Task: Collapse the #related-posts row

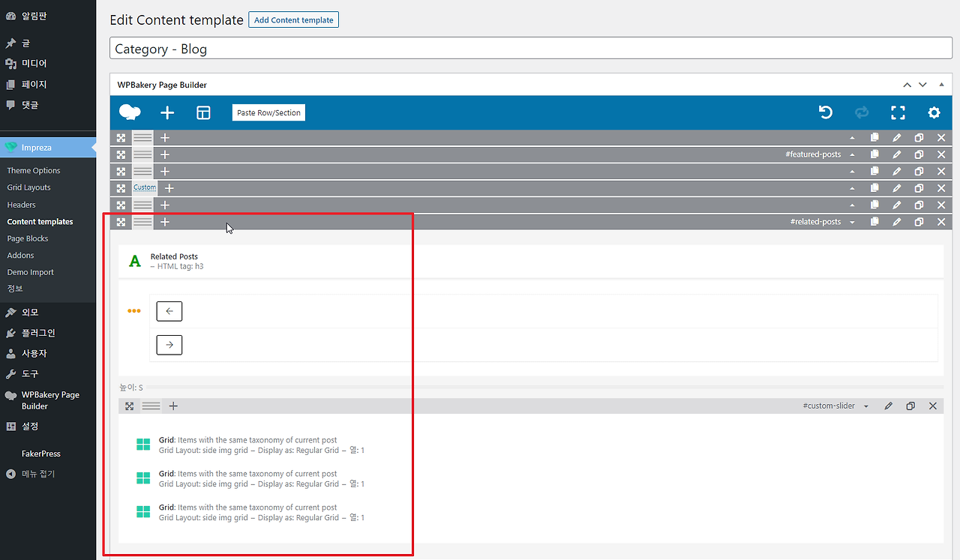Action: [x=852, y=222]
